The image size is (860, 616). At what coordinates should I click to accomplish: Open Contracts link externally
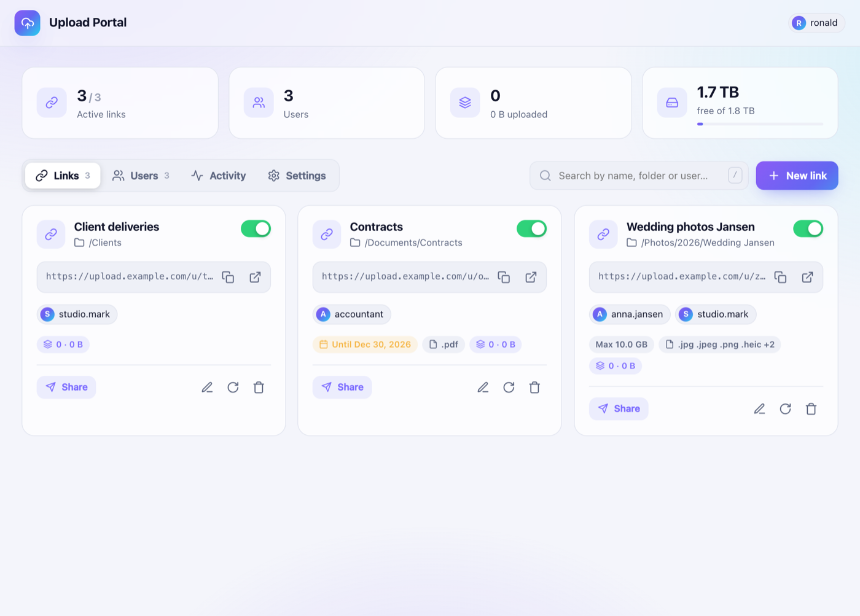click(x=531, y=277)
